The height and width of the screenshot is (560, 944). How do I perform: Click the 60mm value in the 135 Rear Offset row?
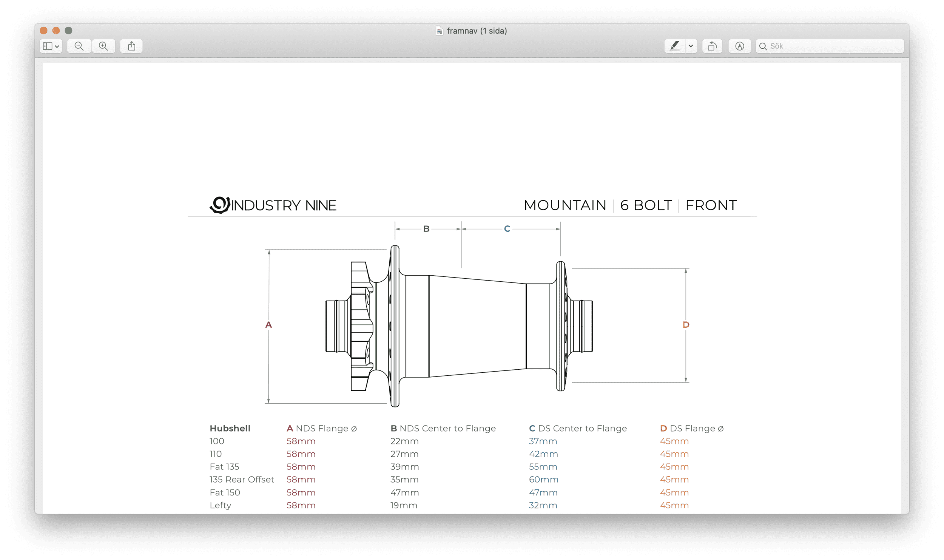pos(543,479)
